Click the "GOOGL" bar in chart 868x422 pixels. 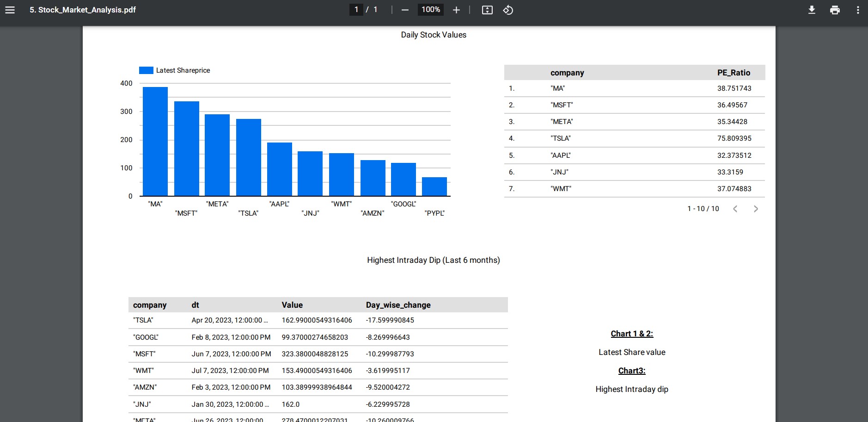pyautogui.click(x=403, y=180)
